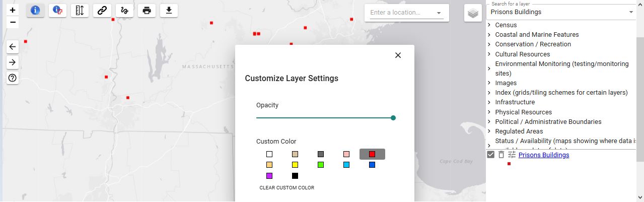Open the Prisons Buildings layer link

[544, 155]
